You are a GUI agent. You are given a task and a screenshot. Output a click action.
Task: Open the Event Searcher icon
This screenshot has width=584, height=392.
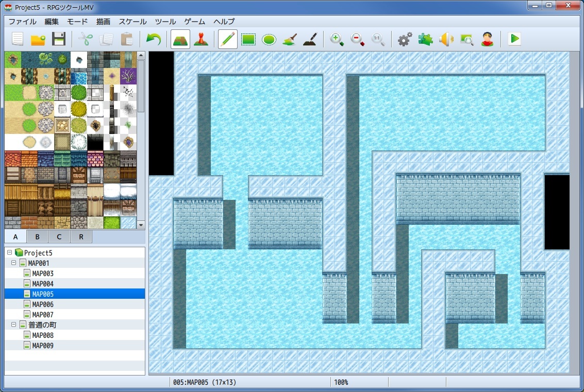[x=466, y=39]
